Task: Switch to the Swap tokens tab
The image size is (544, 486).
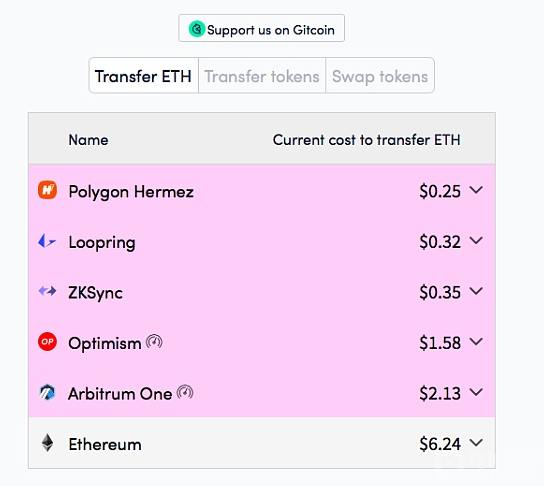Action: point(380,76)
